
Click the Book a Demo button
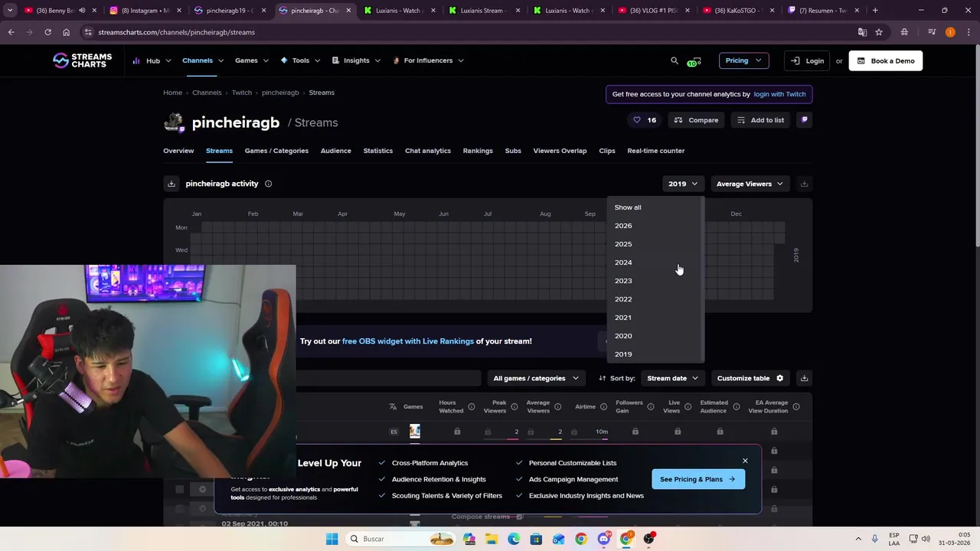tap(887, 60)
